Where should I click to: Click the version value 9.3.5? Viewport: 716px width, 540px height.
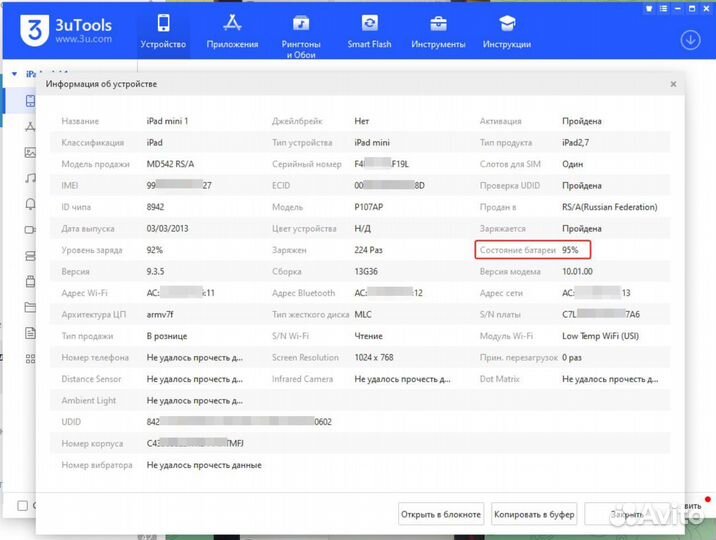pos(155,272)
